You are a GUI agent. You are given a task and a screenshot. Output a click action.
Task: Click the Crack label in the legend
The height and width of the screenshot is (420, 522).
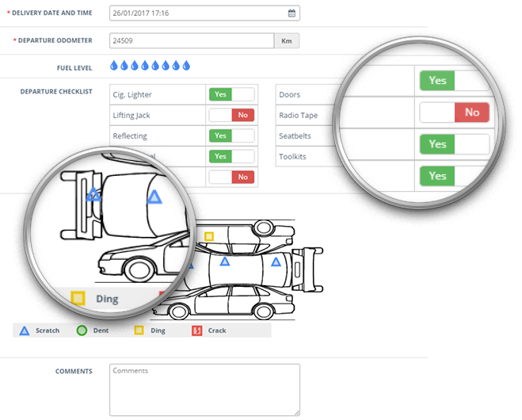pyautogui.click(x=217, y=330)
